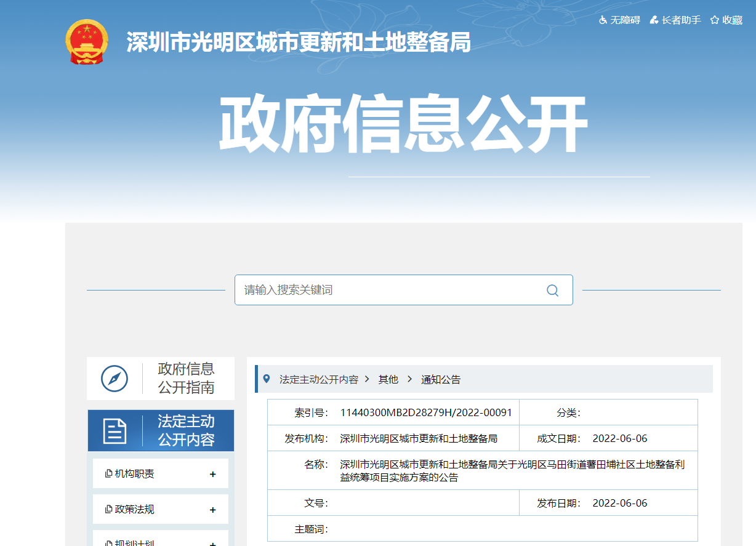The image size is (756, 546).
Task: Expand the 政策法规 section
Action: (x=212, y=510)
